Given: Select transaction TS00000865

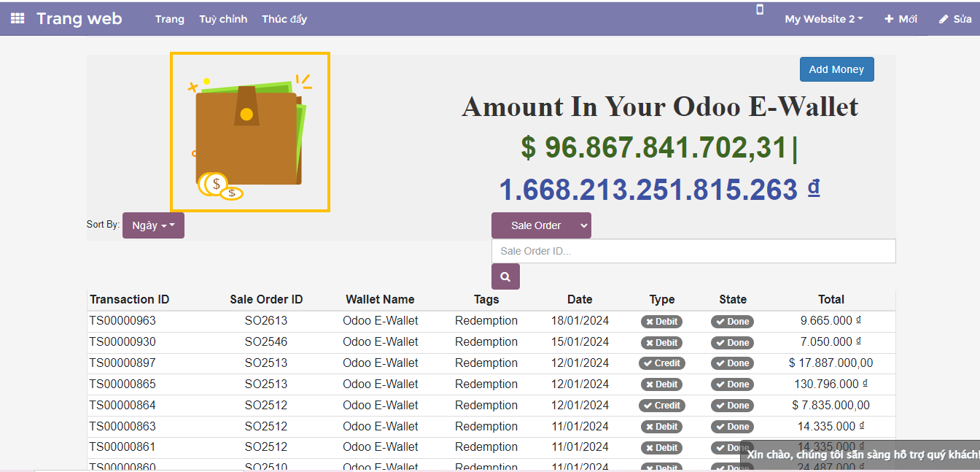Looking at the screenshot, I should pyautogui.click(x=122, y=384).
